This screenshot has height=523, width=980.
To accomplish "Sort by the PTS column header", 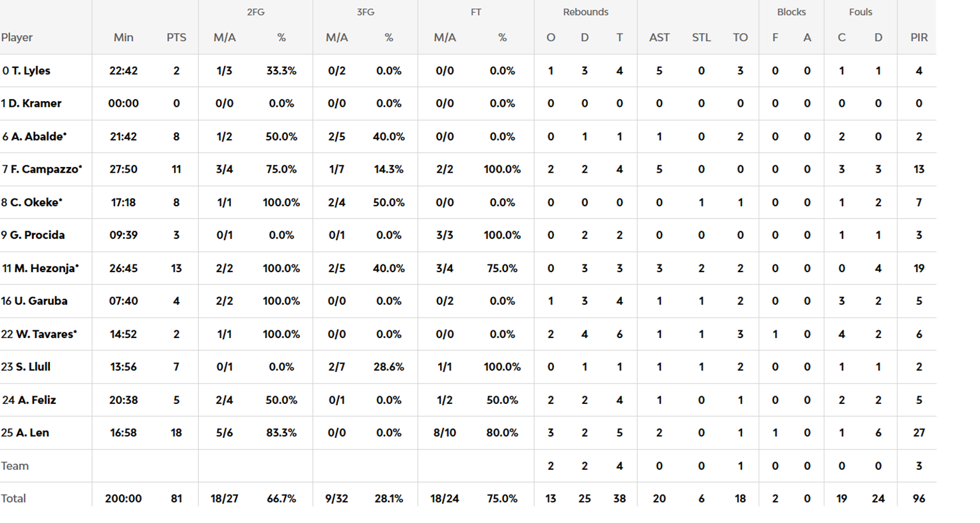I will (177, 38).
